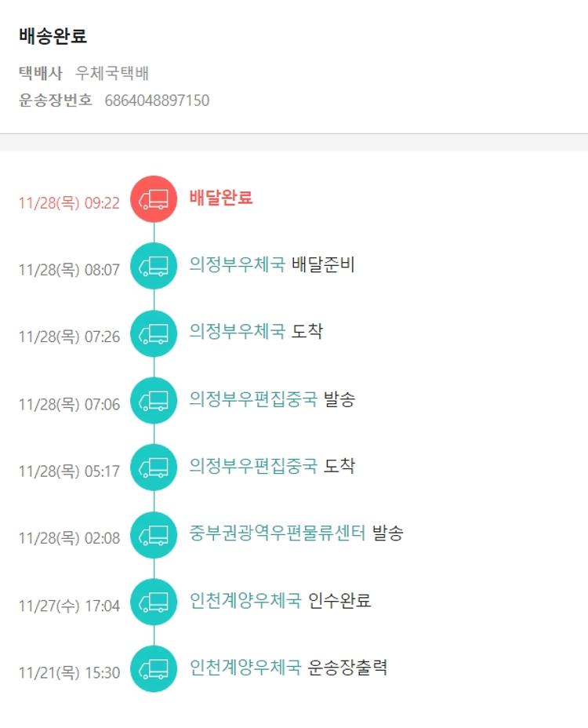Click the 11/27(수) 17:04 timestamp

coord(69,606)
